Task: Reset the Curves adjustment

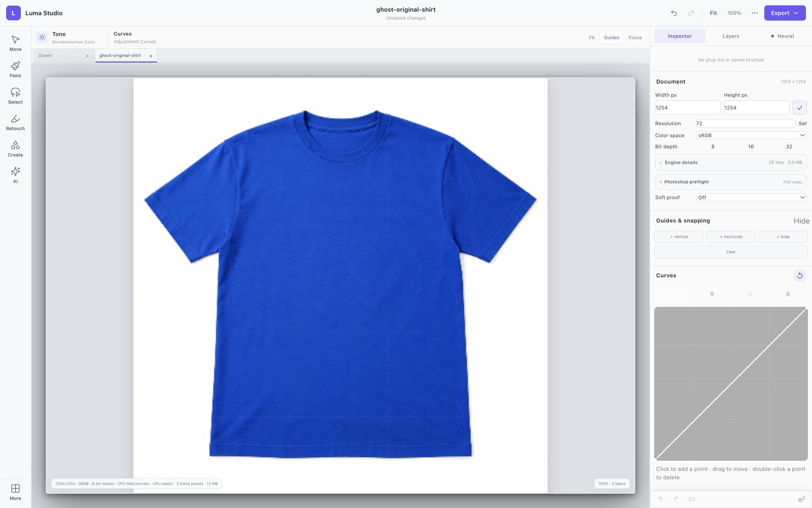Action: click(799, 275)
